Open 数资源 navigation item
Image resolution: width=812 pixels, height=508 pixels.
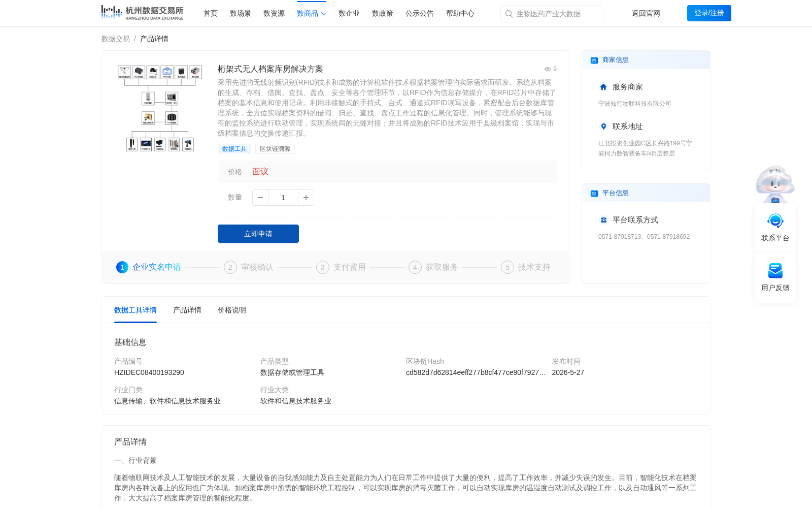(x=274, y=13)
